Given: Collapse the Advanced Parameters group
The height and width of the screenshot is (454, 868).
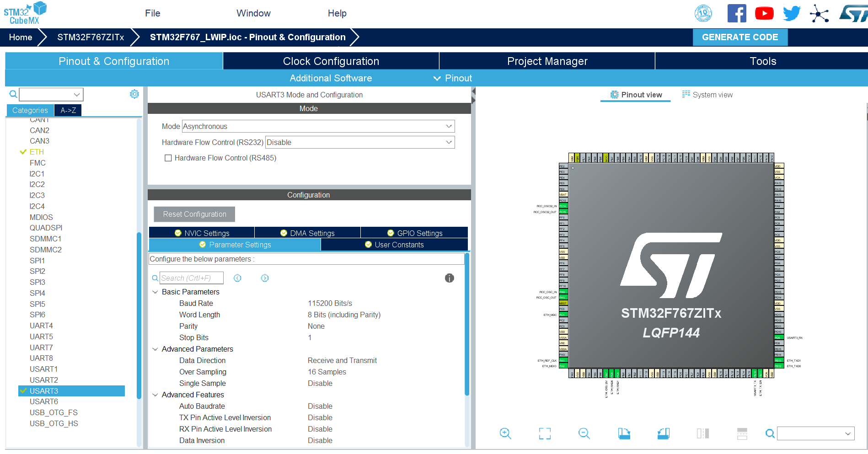Looking at the screenshot, I should pyautogui.click(x=155, y=349).
